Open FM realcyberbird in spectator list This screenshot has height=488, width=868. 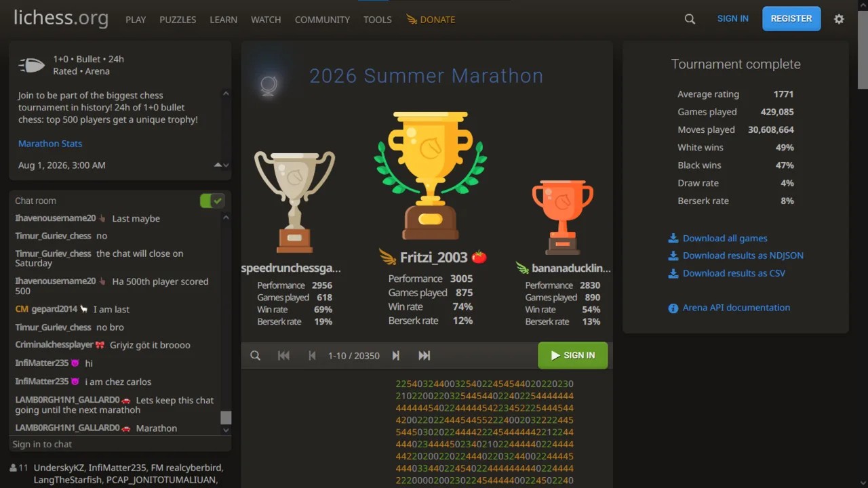pos(186,468)
